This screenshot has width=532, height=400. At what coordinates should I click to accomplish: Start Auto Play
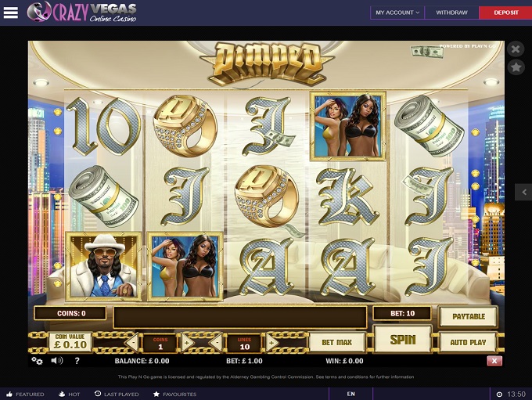tap(468, 342)
